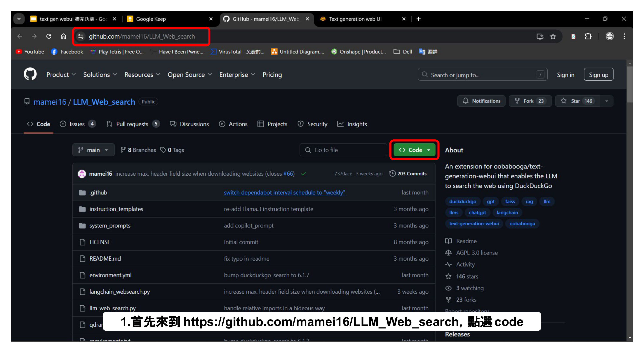Screen dimensions: 644x362
Task: Go to browser home icon
Action: (63, 36)
